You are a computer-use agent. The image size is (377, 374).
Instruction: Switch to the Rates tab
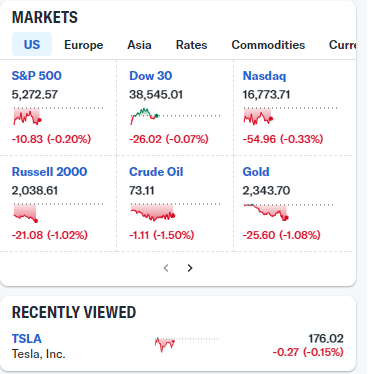point(191,45)
